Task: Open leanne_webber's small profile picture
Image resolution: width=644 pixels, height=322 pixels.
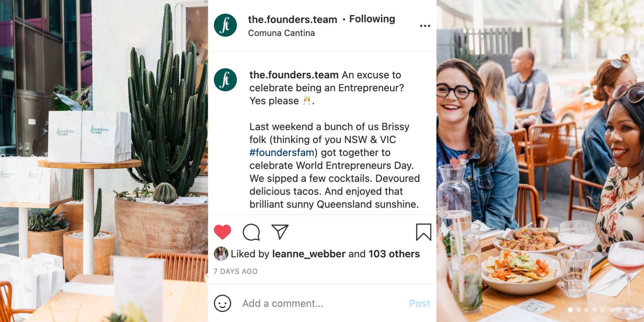Action: point(221,254)
